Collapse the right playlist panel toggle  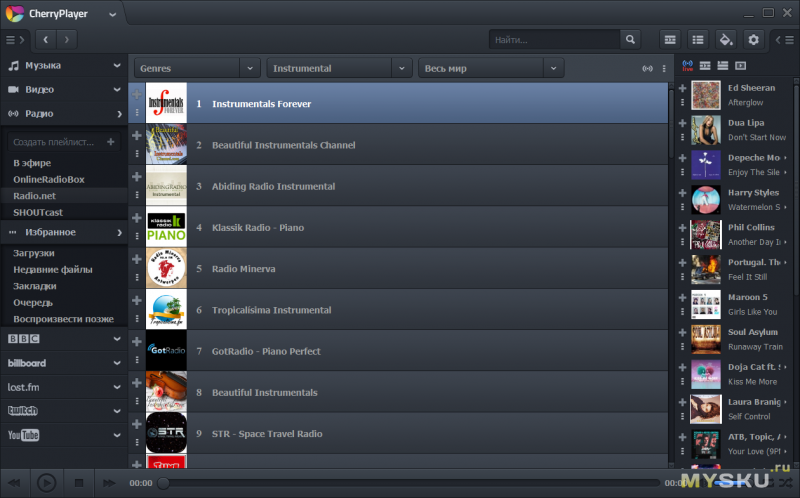point(785,39)
